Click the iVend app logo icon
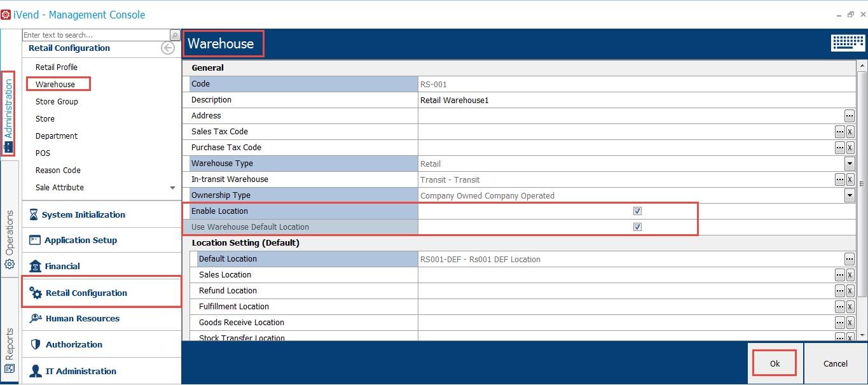This screenshot has width=868, height=385. point(6,14)
